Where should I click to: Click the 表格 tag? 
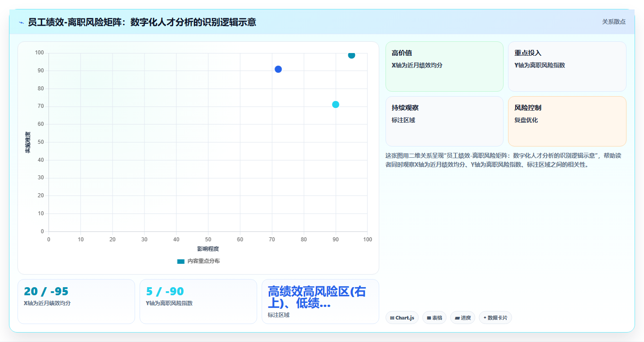pos(434,318)
